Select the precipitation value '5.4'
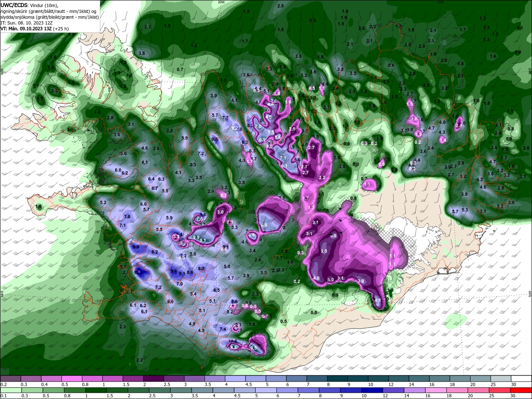 [193, 294]
